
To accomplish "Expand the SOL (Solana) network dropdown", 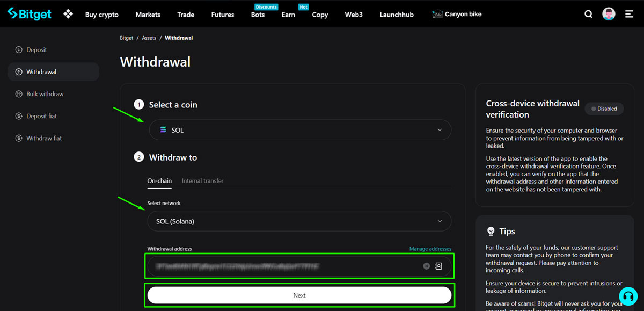I will tap(299, 221).
